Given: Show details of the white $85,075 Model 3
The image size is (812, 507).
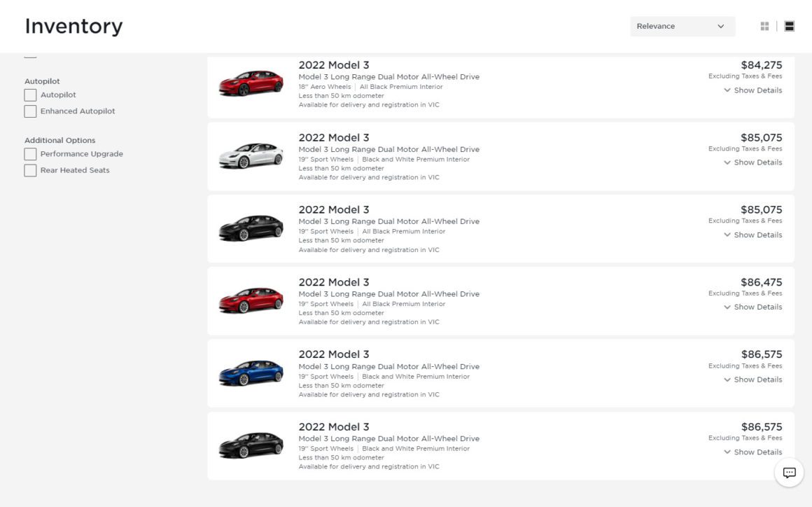Looking at the screenshot, I should pyautogui.click(x=753, y=162).
